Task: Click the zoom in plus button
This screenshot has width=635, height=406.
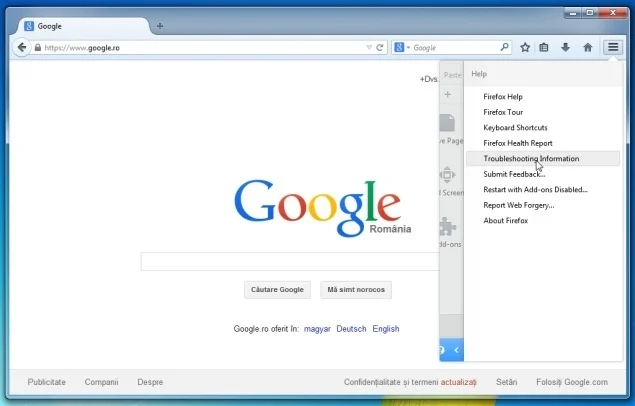Action: click(448, 94)
